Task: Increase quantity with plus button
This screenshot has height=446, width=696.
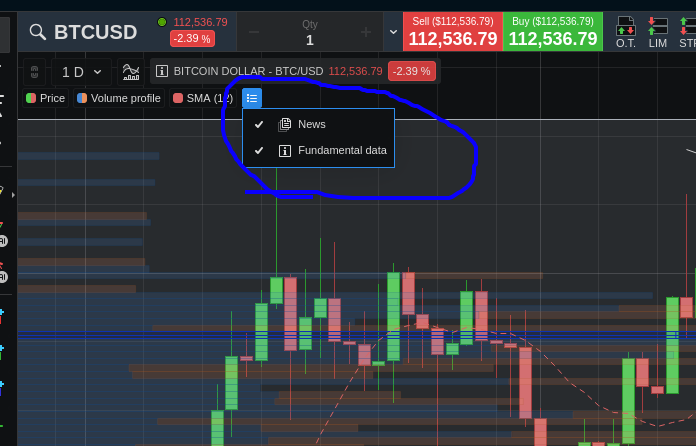Action: coord(366,32)
